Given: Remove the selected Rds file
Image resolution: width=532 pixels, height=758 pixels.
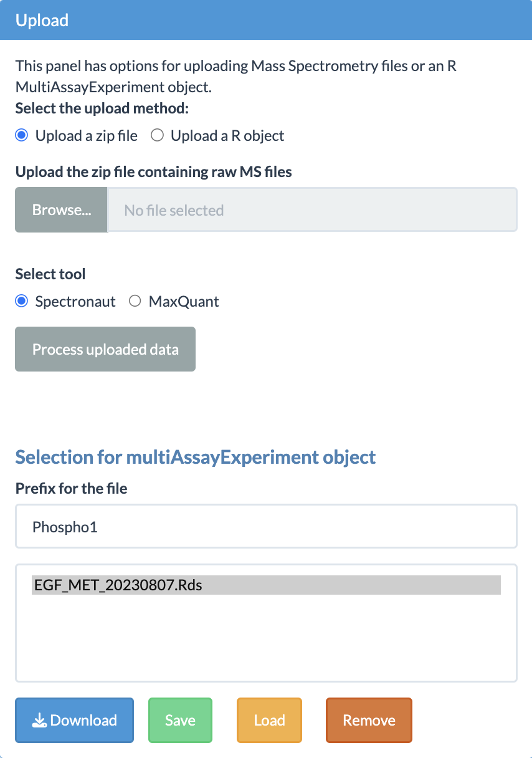Looking at the screenshot, I should (x=369, y=721).
